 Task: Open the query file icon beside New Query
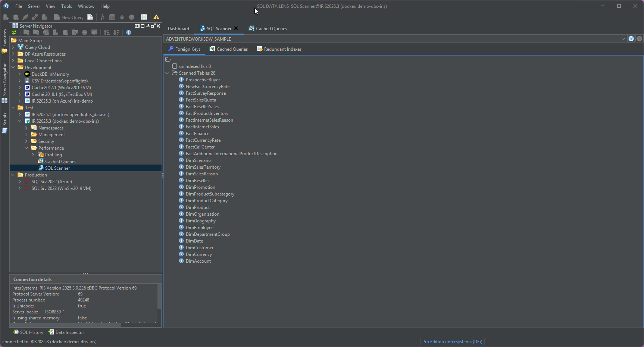coord(90,17)
